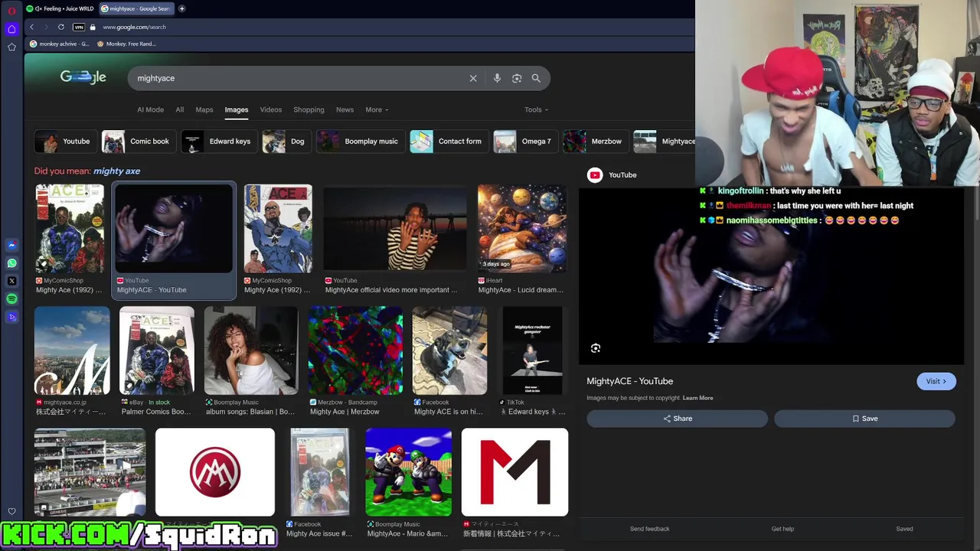The image size is (980, 551).
Task: Open the Saved link
Action: 904,529
